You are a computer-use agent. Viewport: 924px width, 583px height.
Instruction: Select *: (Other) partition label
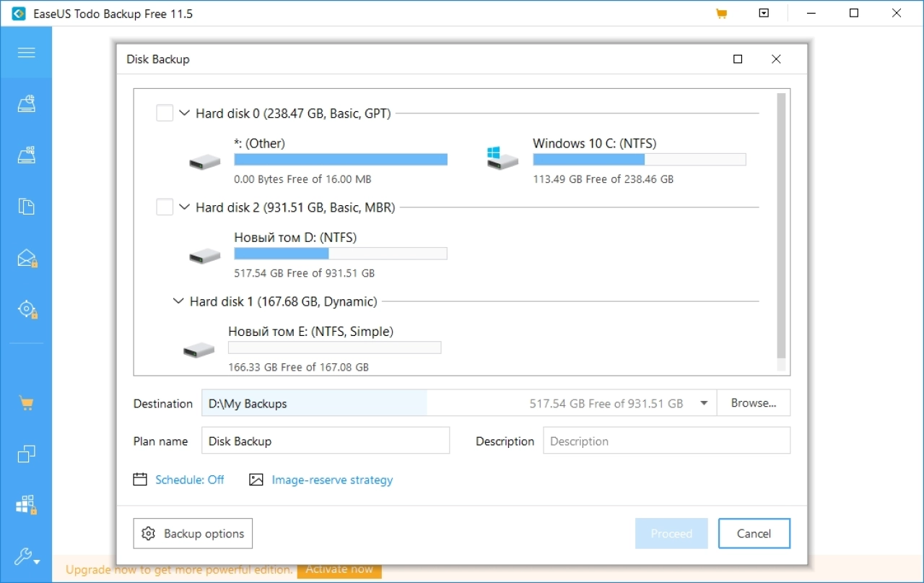259,143
